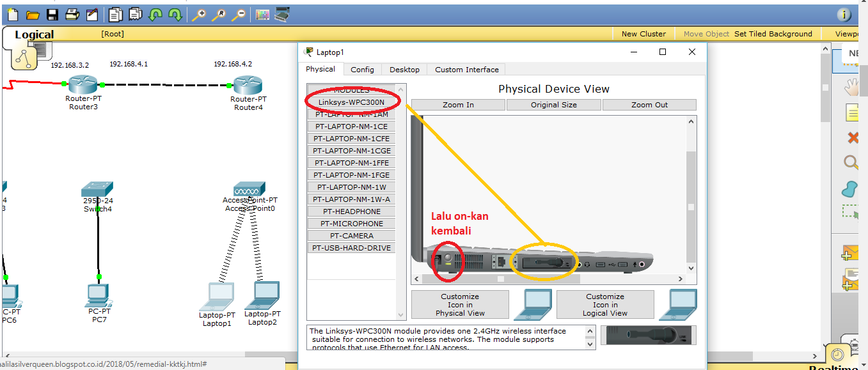This screenshot has height=370, width=868.
Task: Click Set Tiled Background
Action: click(x=773, y=33)
